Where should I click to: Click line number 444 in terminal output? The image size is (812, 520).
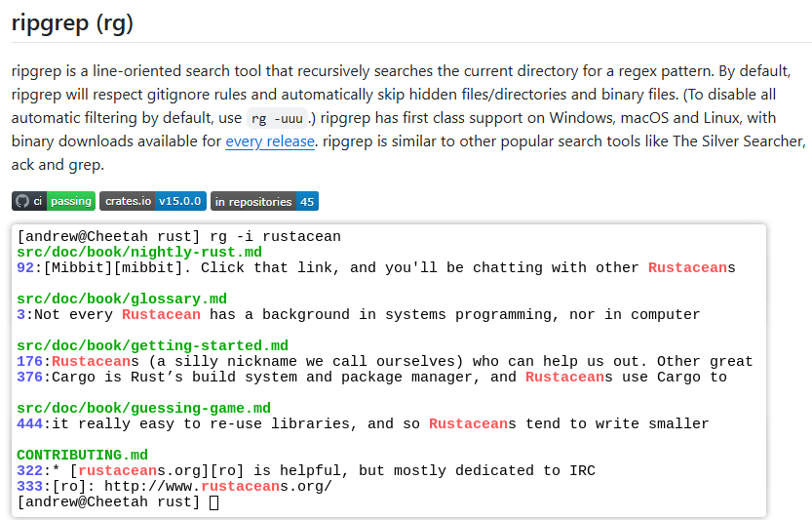[29, 423]
